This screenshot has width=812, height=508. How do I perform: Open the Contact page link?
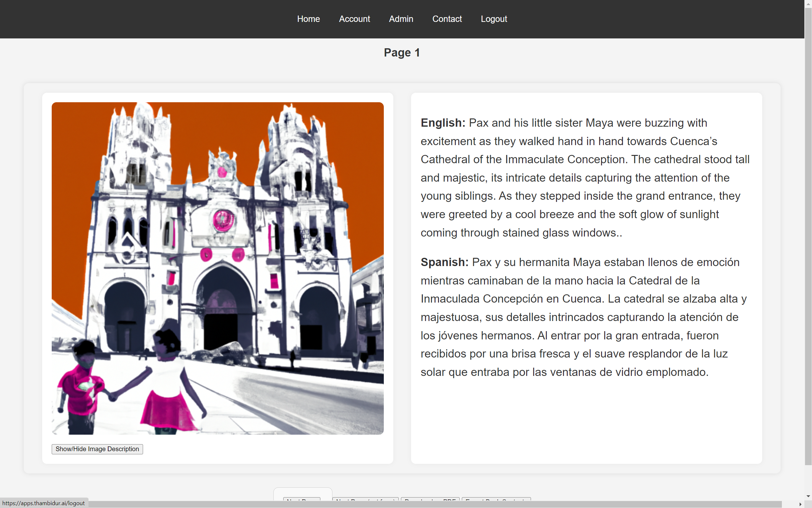(447, 19)
